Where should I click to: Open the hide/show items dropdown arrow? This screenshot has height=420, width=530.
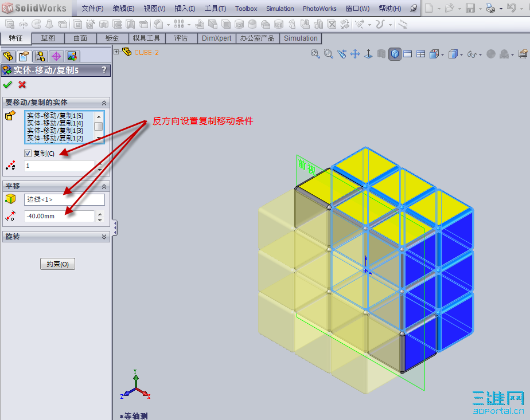480,54
